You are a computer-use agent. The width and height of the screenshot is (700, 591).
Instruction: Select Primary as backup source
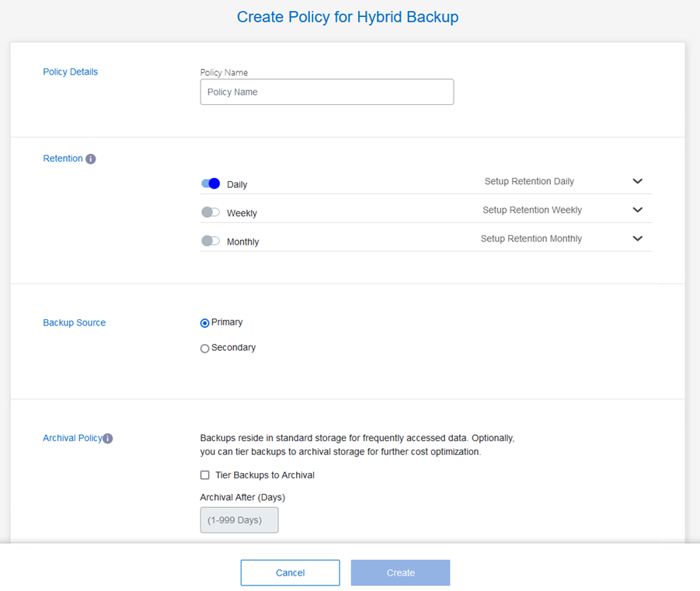pos(205,323)
